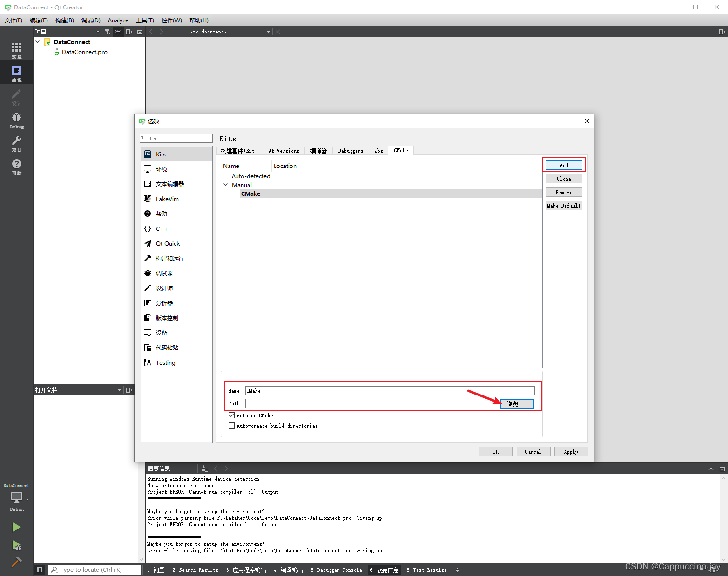Open Help mode with the question mark icon
Viewport: 728px width, 576px height.
17,166
